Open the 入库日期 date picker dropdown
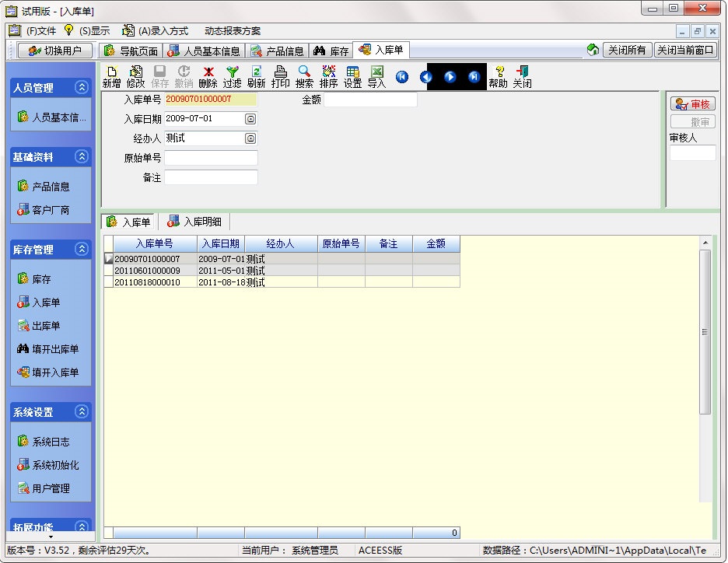 click(x=250, y=119)
